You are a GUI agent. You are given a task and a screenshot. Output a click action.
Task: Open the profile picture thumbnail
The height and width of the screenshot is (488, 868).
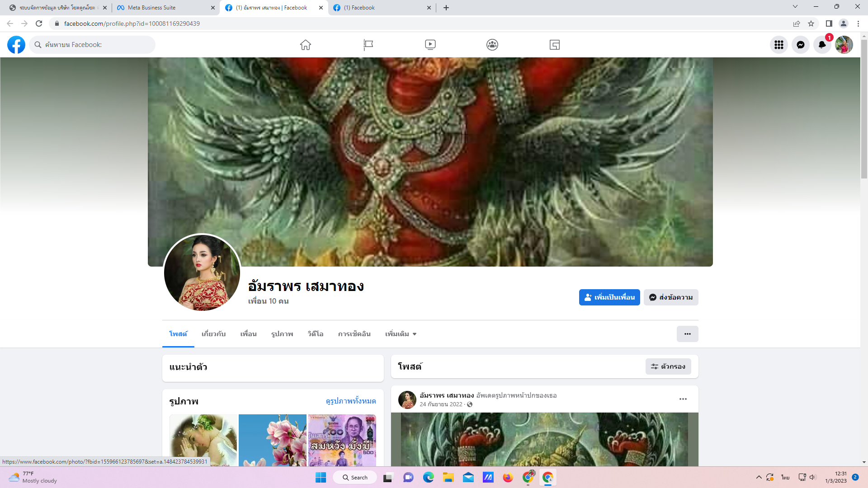pyautogui.click(x=202, y=272)
